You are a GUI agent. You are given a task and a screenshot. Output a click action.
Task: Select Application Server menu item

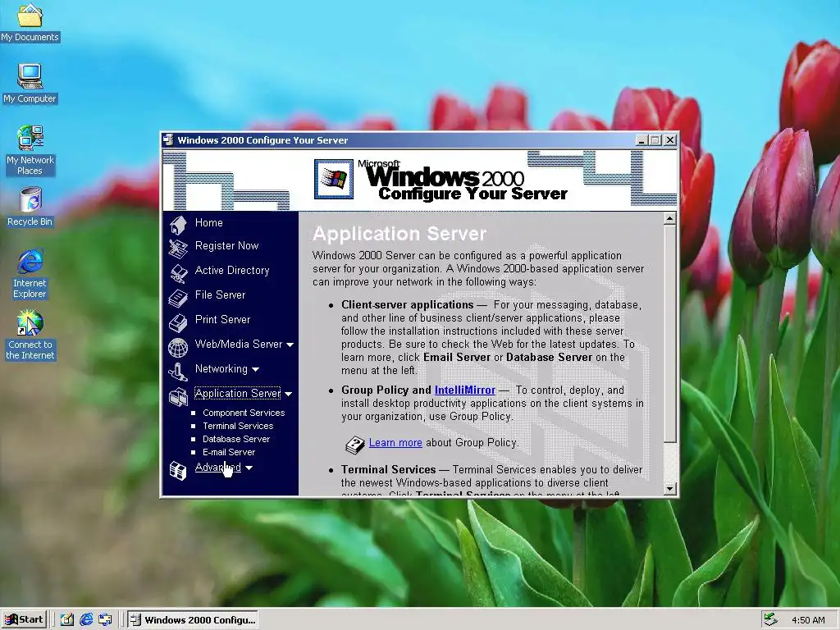click(237, 394)
